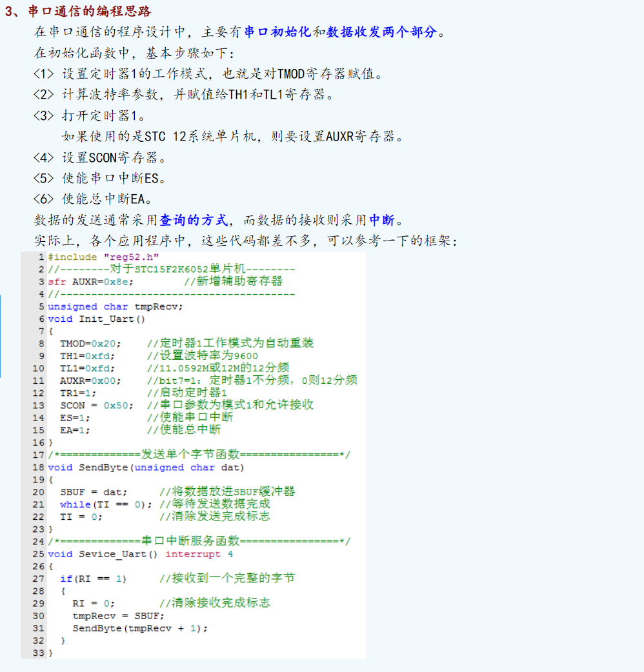The width and height of the screenshot is (644, 672).
Task: Click the comment '将数据放进SBUF缓冲器'
Action: (227, 492)
